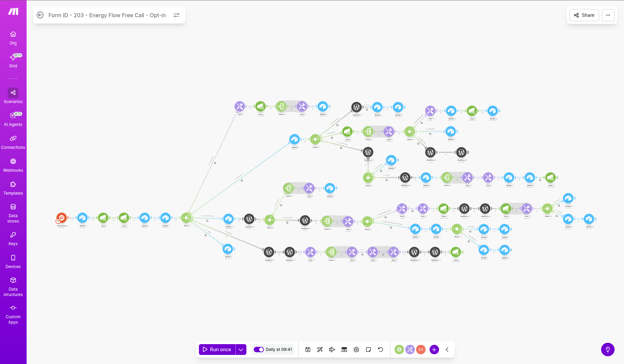
Task: Click the Daily at 09:41 schedule label
Action: (x=279, y=350)
